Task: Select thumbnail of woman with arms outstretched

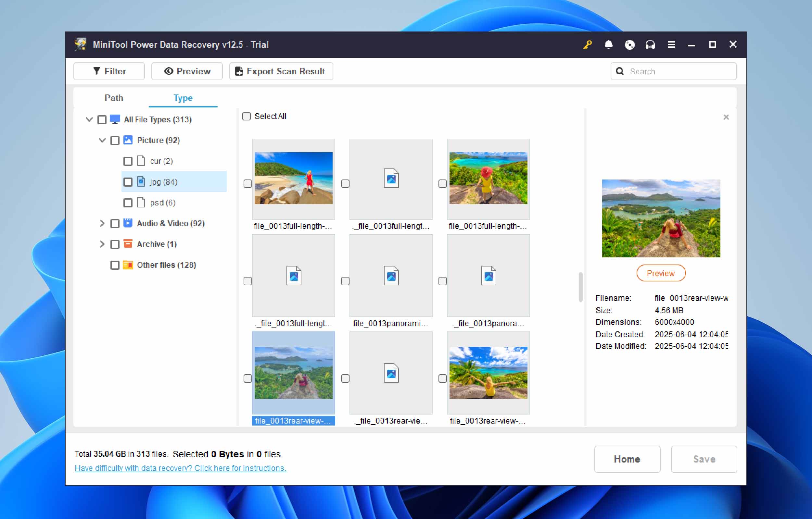Action: coord(488,373)
